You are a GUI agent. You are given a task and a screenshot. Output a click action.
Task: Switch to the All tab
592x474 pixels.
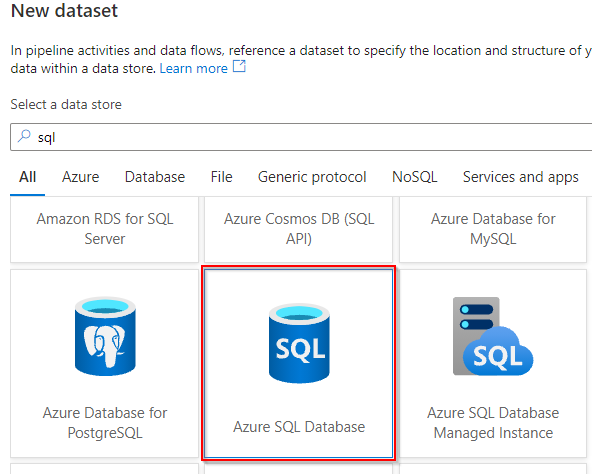pyautogui.click(x=28, y=177)
